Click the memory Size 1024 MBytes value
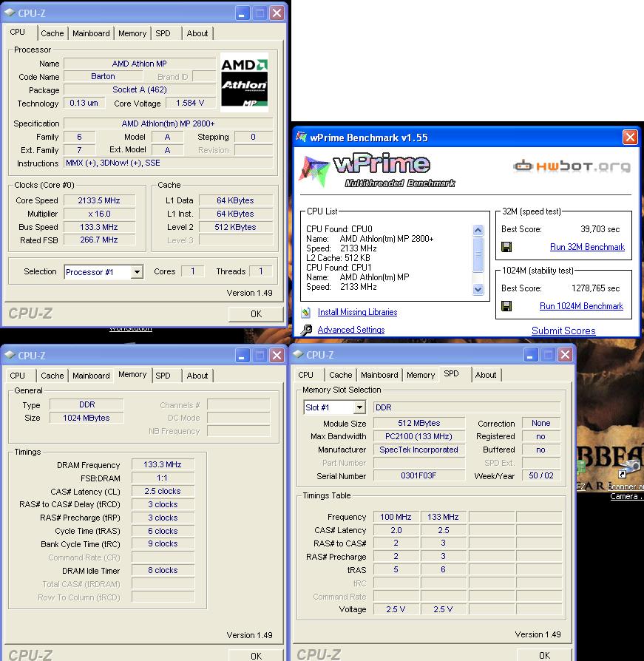Image resolution: width=644 pixels, height=661 pixels. [87, 418]
